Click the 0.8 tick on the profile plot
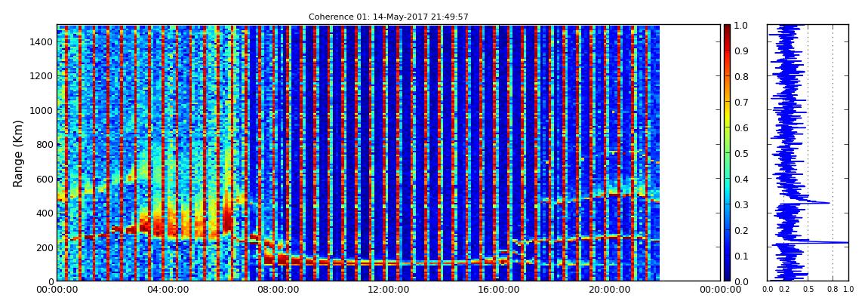The width and height of the screenshot is (868, 307). pos(833,290)
